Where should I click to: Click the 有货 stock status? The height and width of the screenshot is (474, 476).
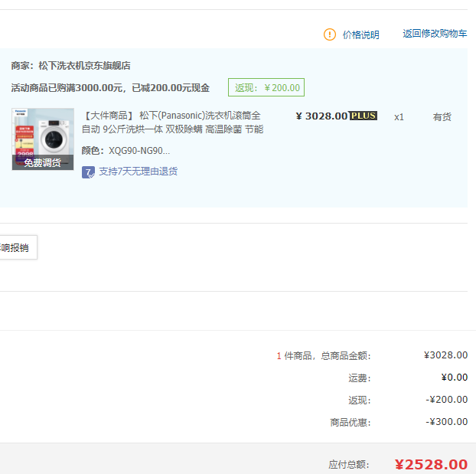[x=442, y=117]
